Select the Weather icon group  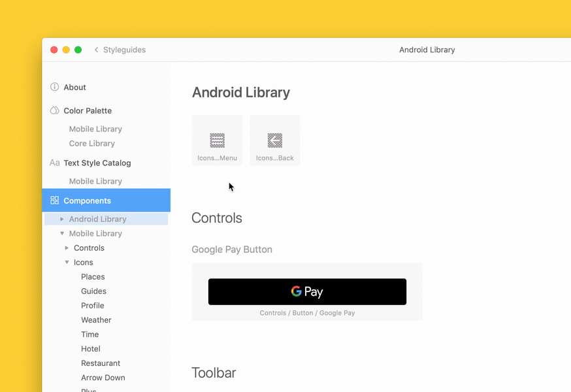(96, 320)
